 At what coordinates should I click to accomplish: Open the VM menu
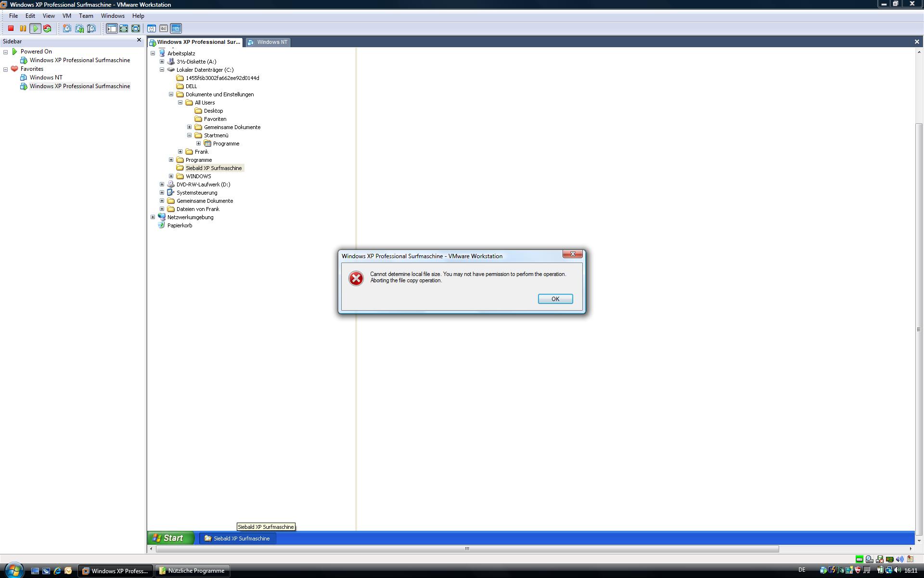point(66,16)
